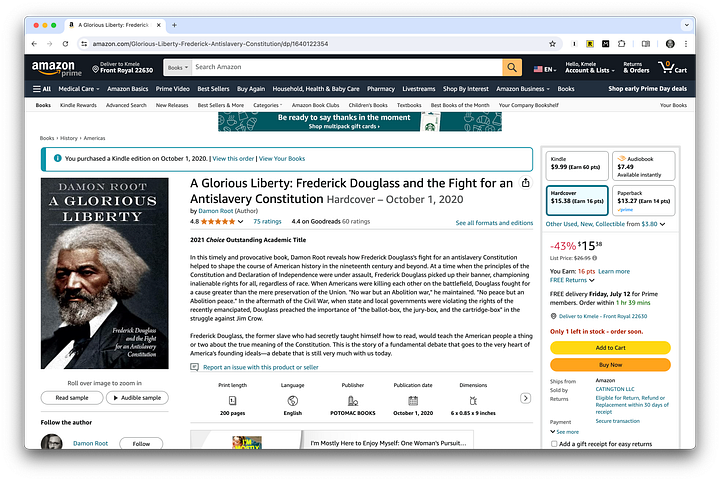This screenshot has height=481, width=720.
Task: Click the next arrow in the book details carousel
Action: point(525,398)
